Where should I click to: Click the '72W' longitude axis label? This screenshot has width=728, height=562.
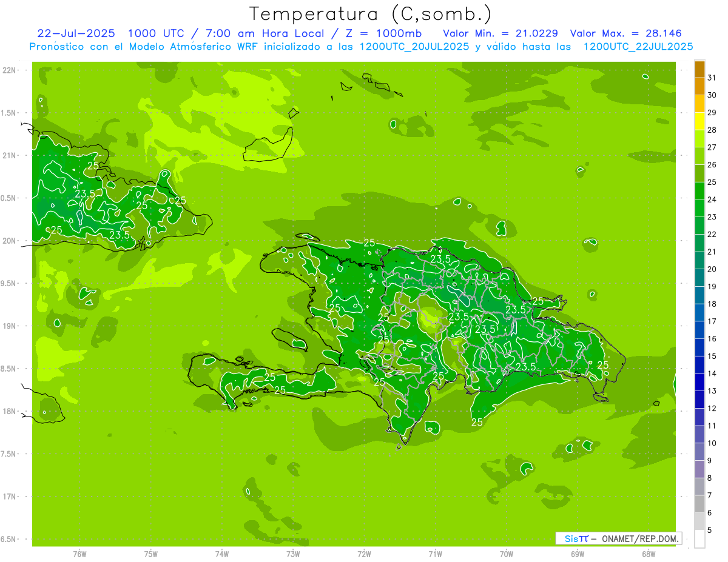tap(364, 555)
